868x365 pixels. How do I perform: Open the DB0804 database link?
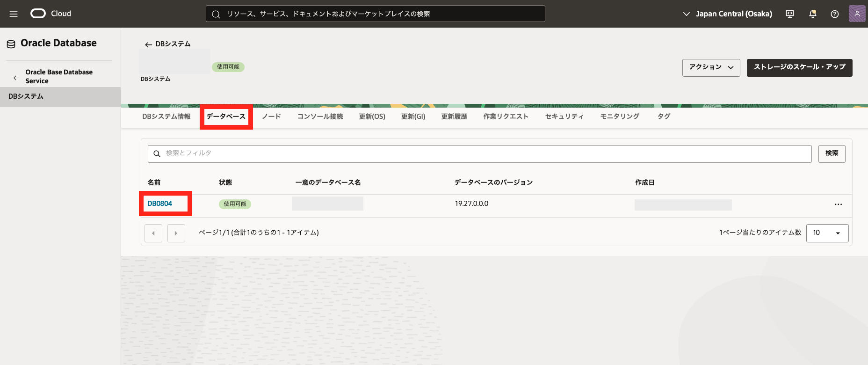coord(160,204)
